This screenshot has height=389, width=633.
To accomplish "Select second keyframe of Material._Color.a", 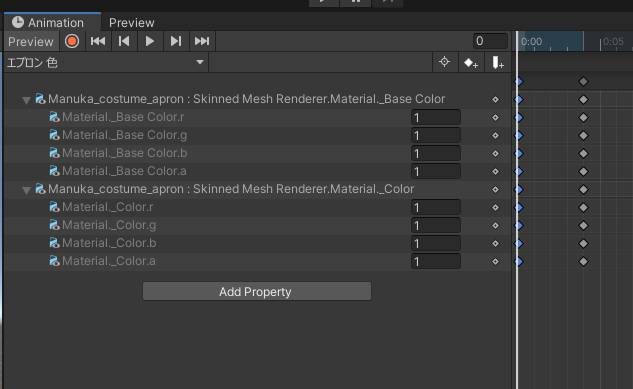I will click(x=583, y=261).
